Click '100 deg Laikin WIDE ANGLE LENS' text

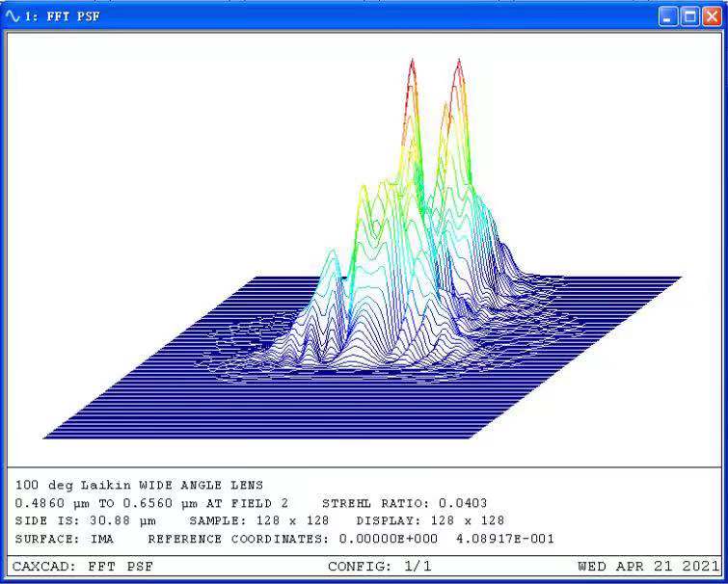coord(139,485)
